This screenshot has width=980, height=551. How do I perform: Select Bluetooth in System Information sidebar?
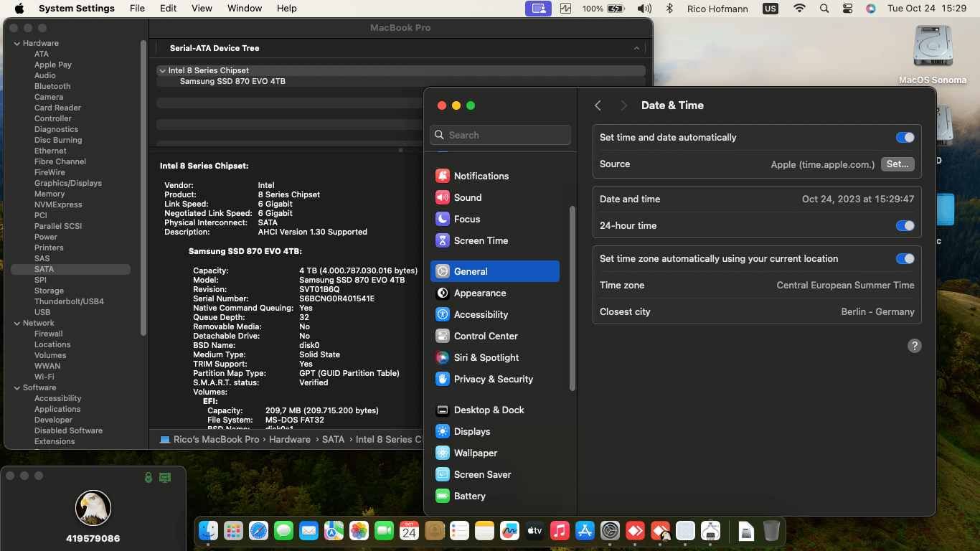pos(52,86)
